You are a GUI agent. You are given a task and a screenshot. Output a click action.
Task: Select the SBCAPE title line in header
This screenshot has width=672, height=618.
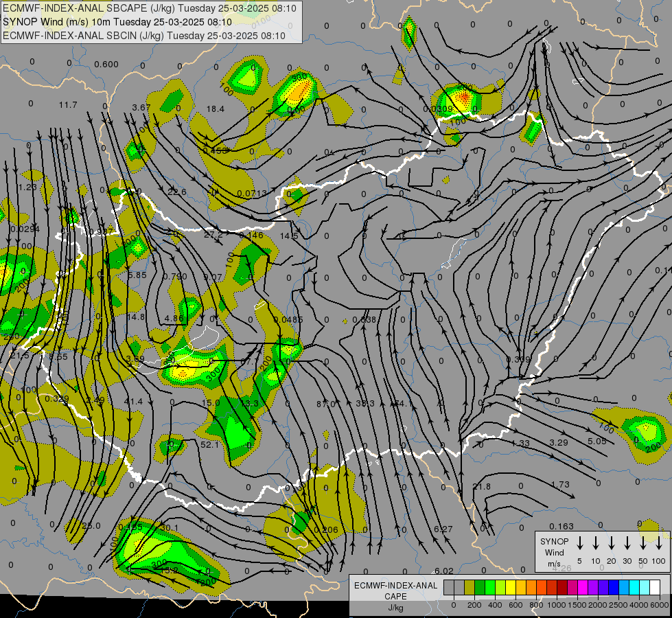(150, 8)
